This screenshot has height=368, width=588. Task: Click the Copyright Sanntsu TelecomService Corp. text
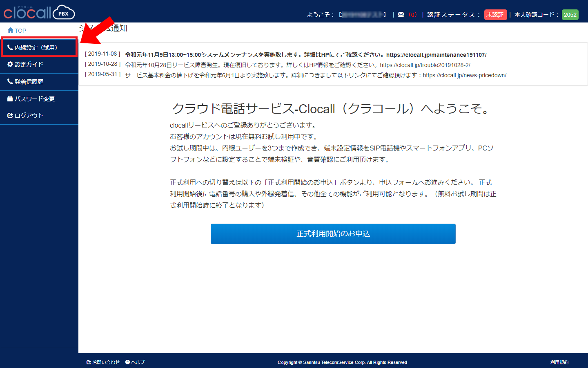[342, 362]
